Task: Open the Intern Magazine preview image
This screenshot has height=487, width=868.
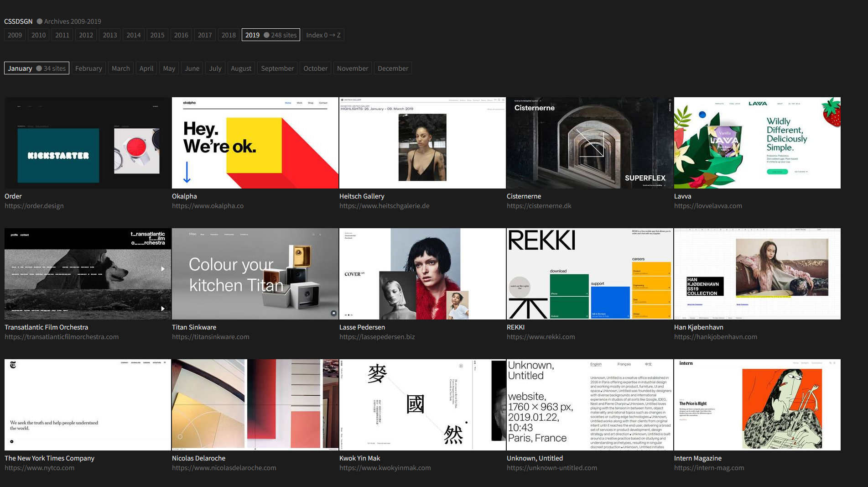Action: (757, 404)
